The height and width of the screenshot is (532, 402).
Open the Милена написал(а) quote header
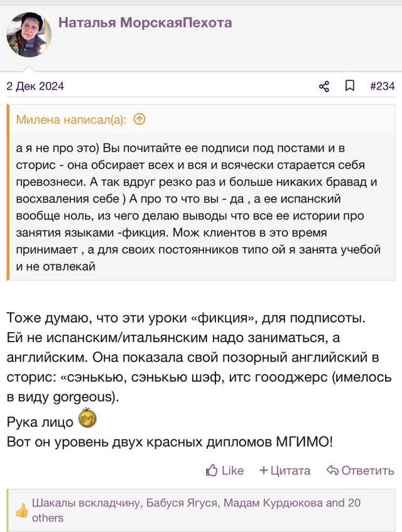coord(71,119)
